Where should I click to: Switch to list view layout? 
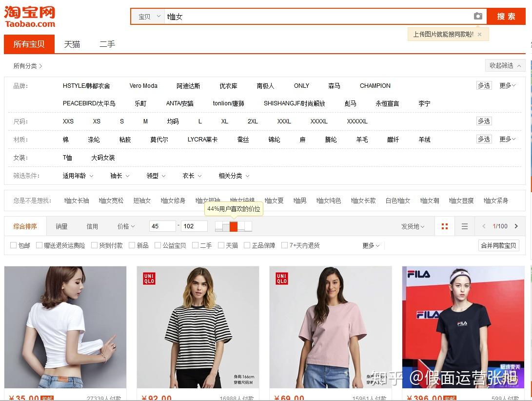coord(465,226)
